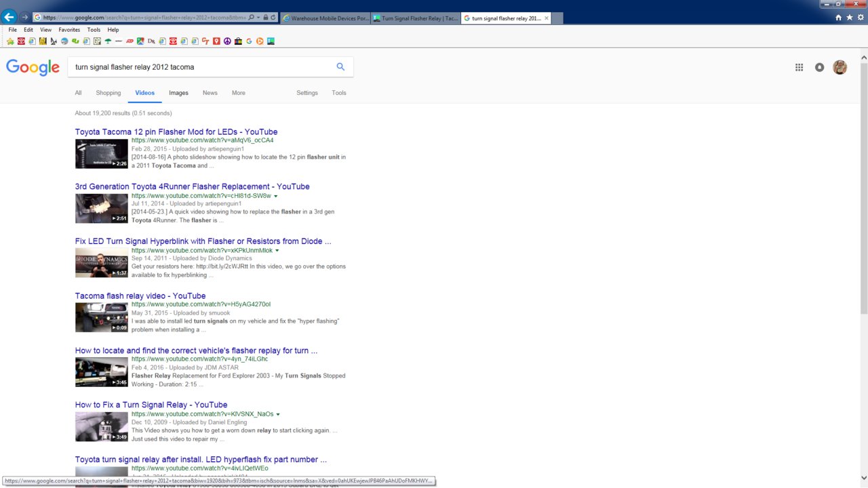Play the Tacoma 12 pin Flasher Mod thumbnail
This screenshot has height=488, width=868.
(x=102, y=154)
